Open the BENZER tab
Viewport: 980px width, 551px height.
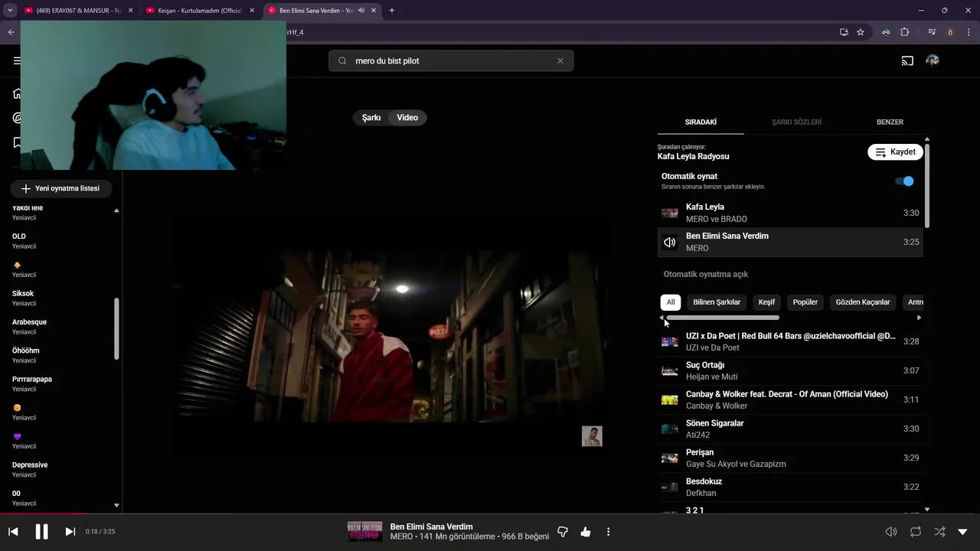coord(890,122)
